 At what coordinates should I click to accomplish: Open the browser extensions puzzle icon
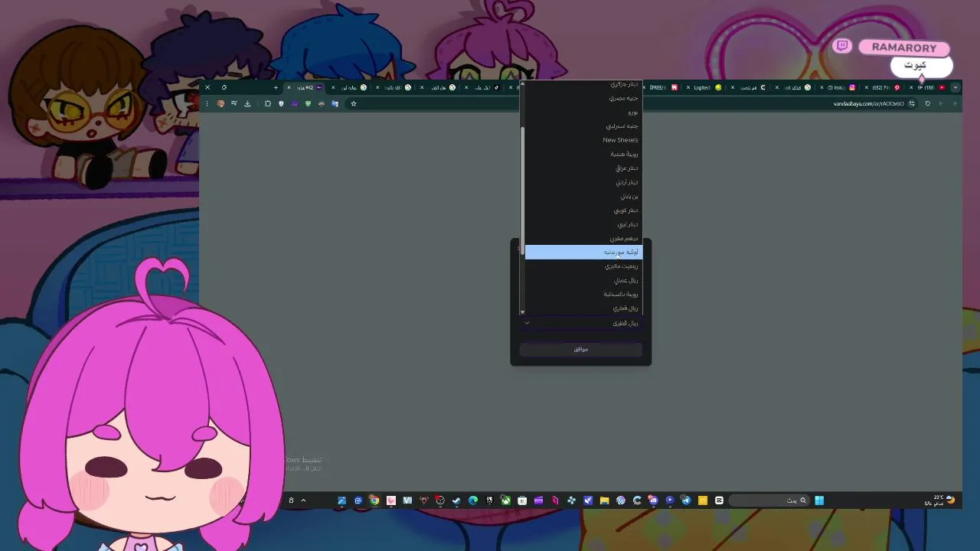click(x=267, y=103)
